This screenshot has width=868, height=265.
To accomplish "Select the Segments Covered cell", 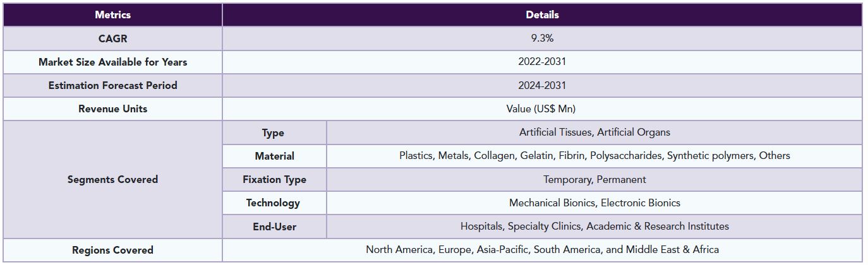I will [112, 179].
